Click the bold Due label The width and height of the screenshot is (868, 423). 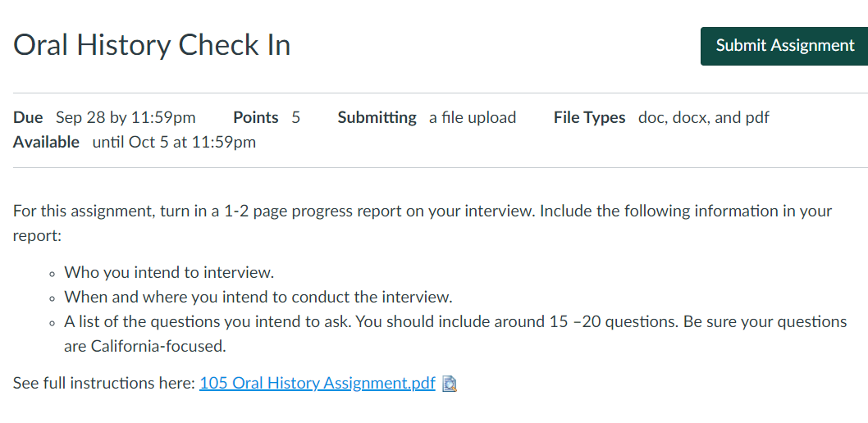[28, 118]
